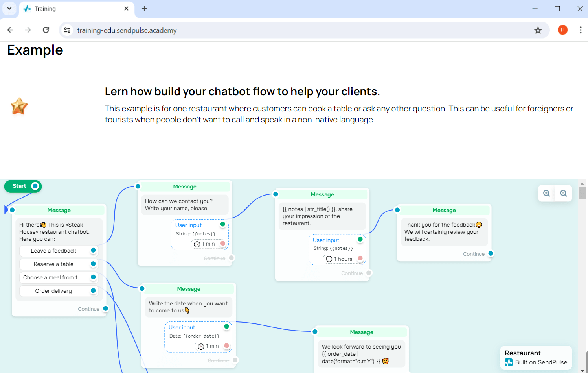
Task: Click the Example heading
Action: (35, 50)
